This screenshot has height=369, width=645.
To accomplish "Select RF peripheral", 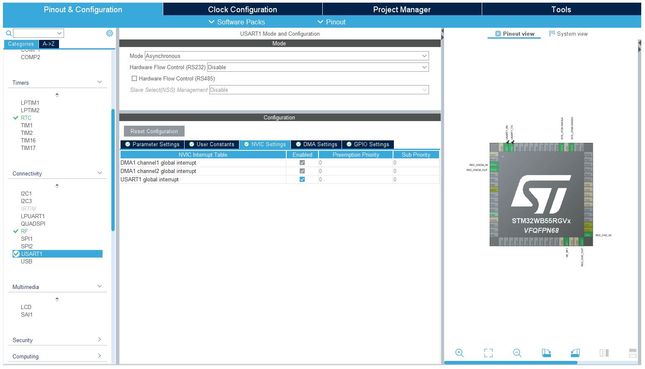I will pyautogui.click(x=24, y=231).
